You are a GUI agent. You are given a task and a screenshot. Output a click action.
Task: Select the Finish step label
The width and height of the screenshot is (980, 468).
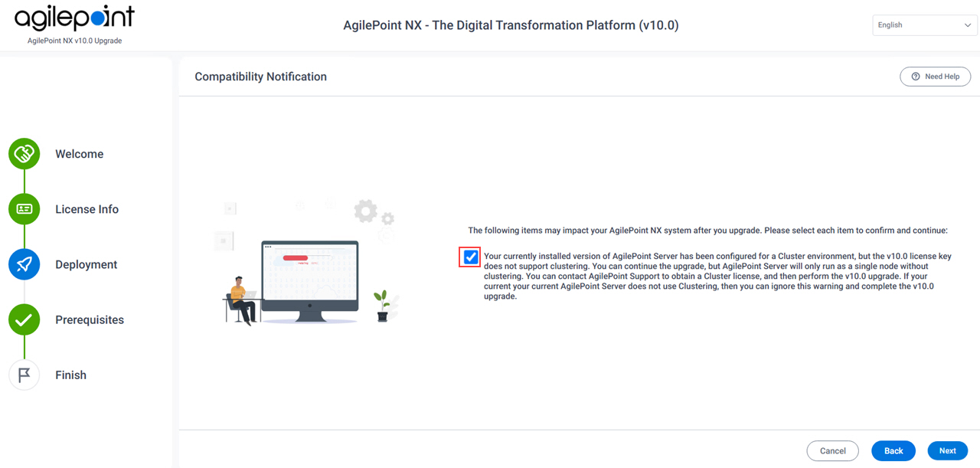[x=71, y=375]
